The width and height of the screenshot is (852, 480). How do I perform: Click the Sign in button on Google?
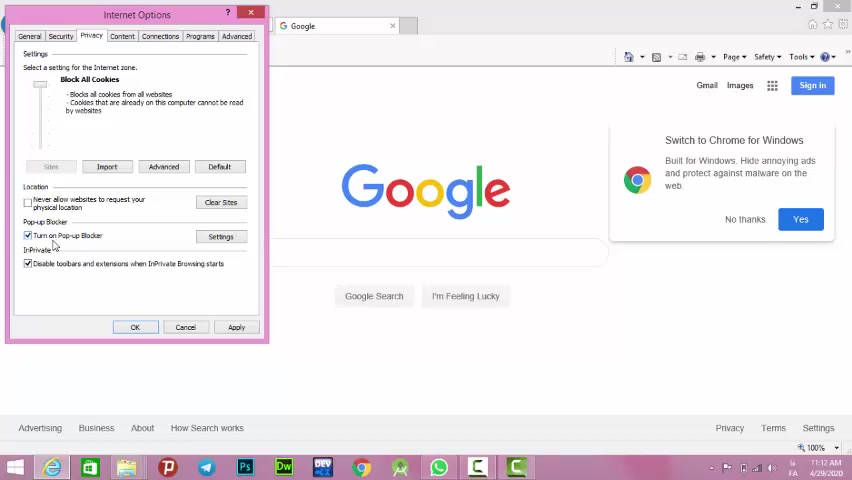coord(812,85)
